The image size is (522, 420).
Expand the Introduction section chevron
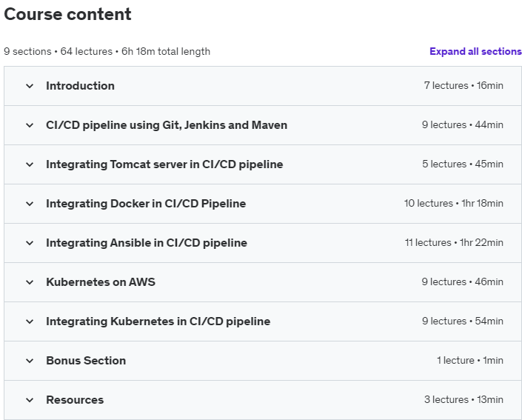[30, 86]
